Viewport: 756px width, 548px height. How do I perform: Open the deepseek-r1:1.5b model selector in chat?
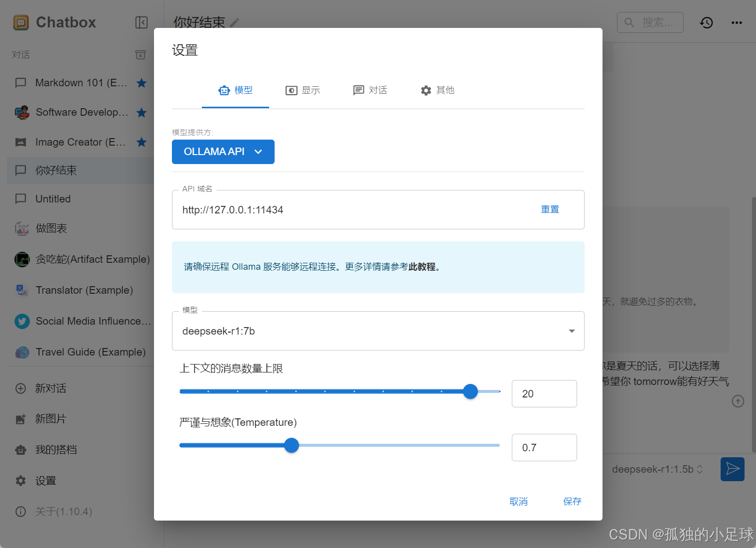click(x=657, y=469)
